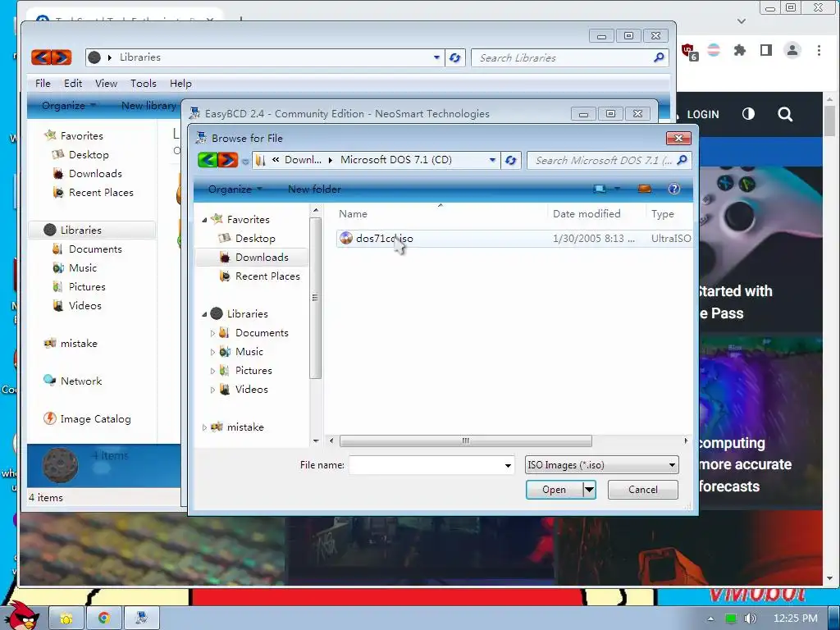Sort by the Type column header
This screenshot has height=630, width=840.
pyautogui.click(x=663, y=214)
